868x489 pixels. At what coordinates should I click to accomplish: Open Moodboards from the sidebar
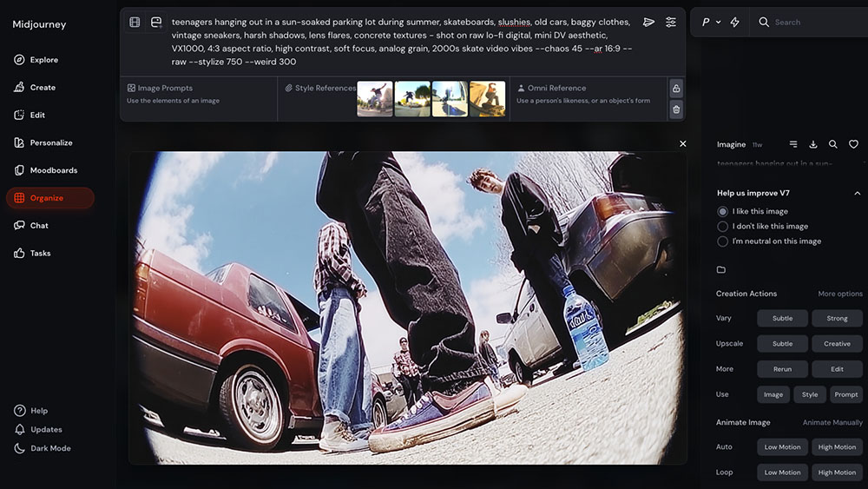pyautogui.click(x=53, y=170)
